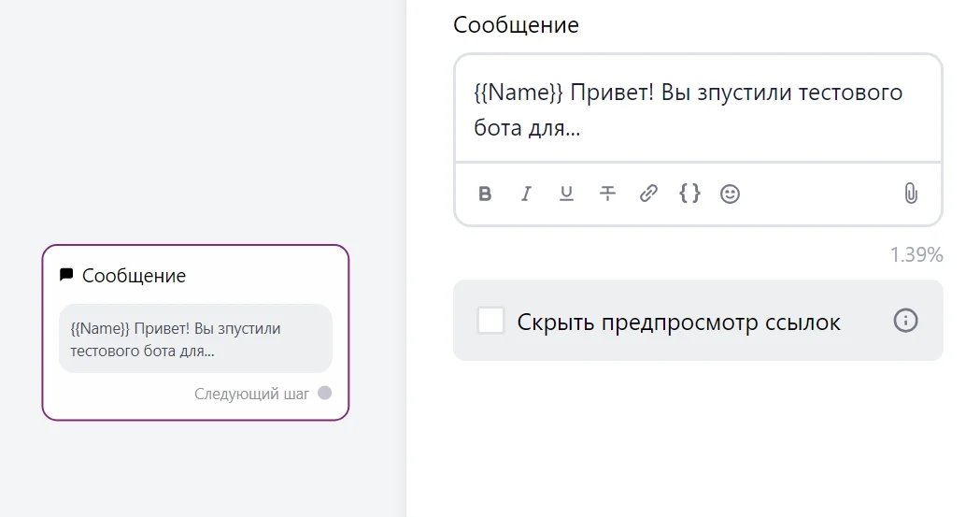This screenshot has height=517, width=980.
Task: Click the Следующий шаг connector dot
Action: pyautogui.click(x=324, y=394)
